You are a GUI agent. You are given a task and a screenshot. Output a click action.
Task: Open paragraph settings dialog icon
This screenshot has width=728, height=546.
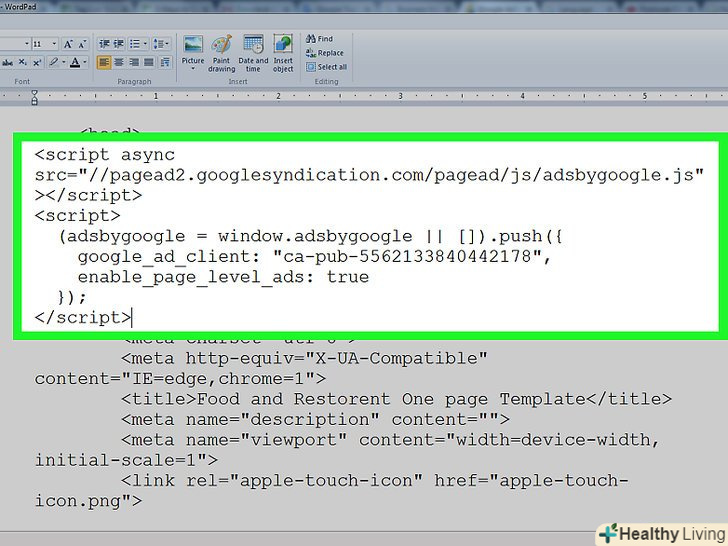click(165, 62)
